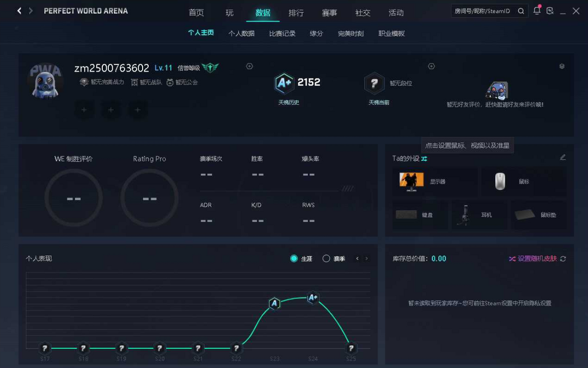Screen dimensions: 588x368
Task: Click the profile avatar picture
Action: pyautogui.click(x=45, y=81)
